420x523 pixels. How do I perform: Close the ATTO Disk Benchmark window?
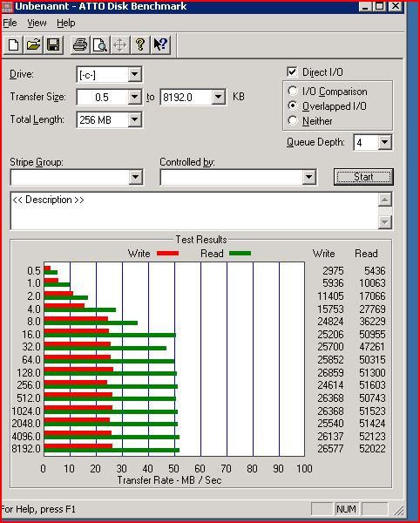coord(396,6)
